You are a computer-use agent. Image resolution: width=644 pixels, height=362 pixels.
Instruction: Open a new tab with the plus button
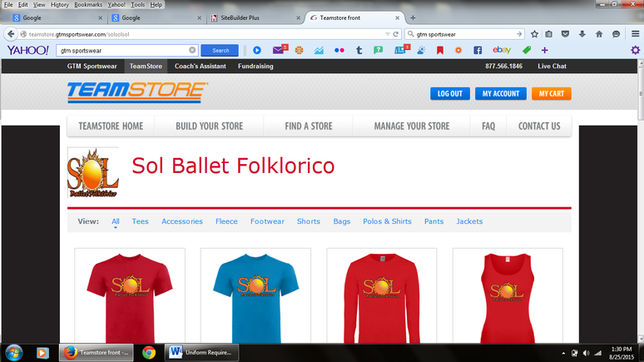(413, 17)
